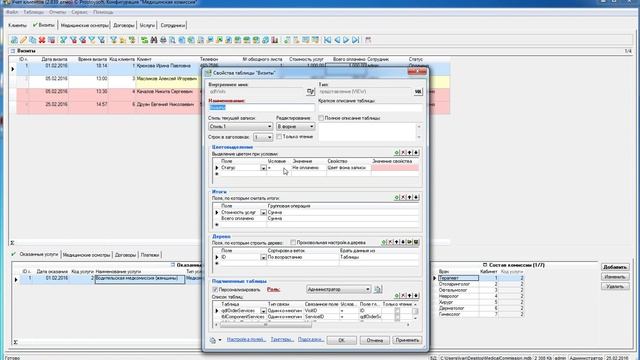The width and height of the screenshot is (640, 360).
Task: Switch to Медицинские осмотры top tab
Action: [x=84, y=25]
